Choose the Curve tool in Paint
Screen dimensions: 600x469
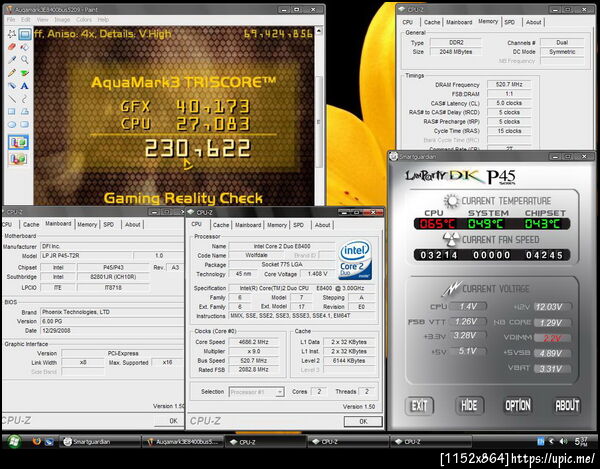(x=24, y=99)
